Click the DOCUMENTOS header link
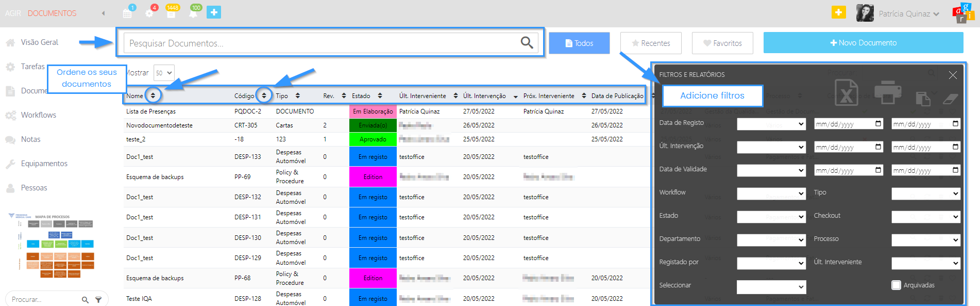The width and height of the screenshot is (980, 306). (52, 13)
